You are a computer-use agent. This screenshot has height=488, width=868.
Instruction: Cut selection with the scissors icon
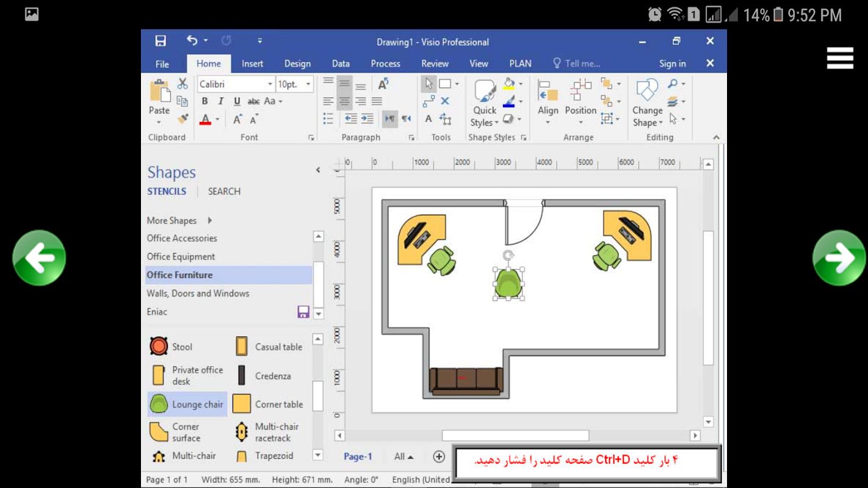coord(182,84)
